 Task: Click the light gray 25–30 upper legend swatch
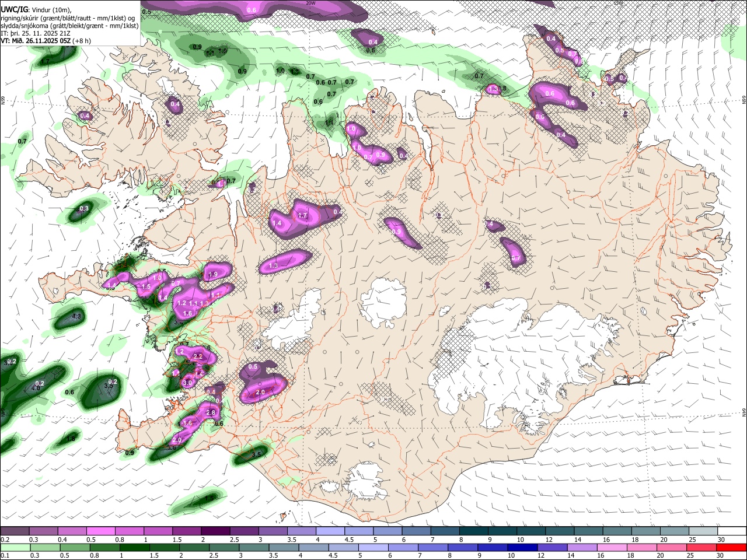point(704,531)
